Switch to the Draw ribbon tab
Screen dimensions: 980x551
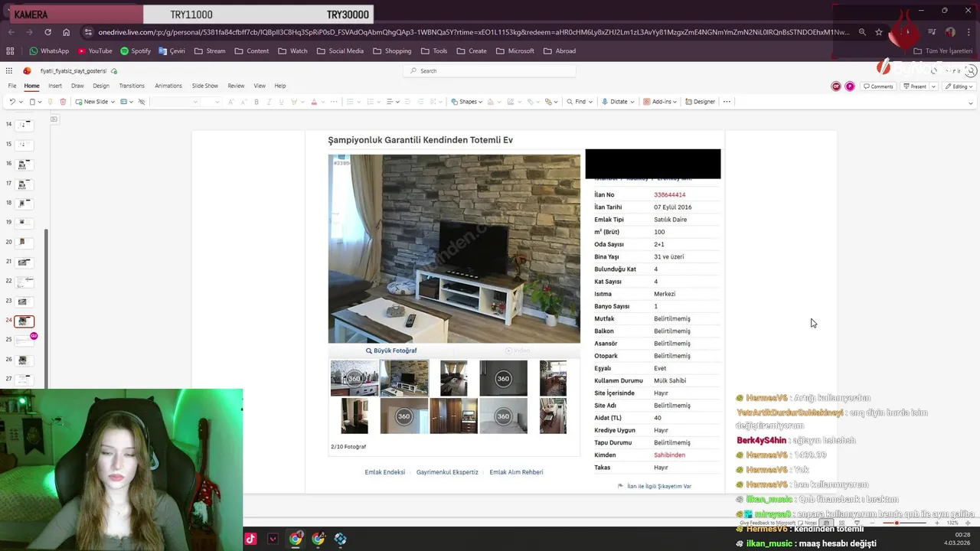click(x=77, y=86)
